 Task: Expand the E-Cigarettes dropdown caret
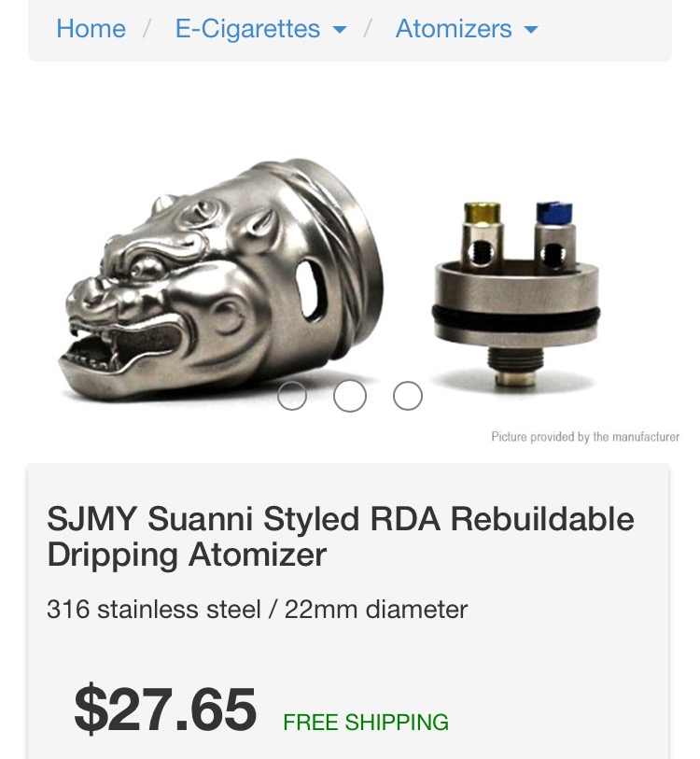pos(340,30)
